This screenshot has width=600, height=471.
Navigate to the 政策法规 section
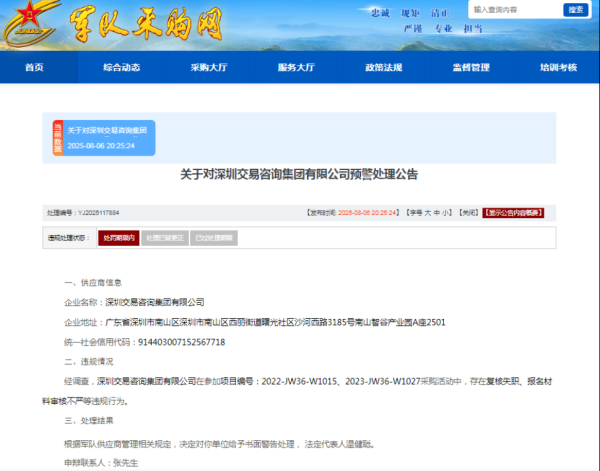pos(383,67)
